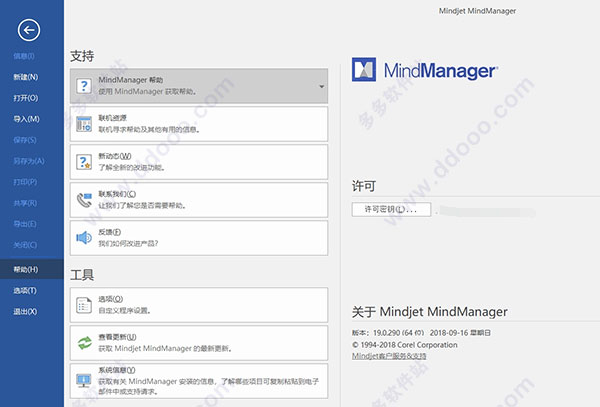Click the back arrow button

pos(30,30)
